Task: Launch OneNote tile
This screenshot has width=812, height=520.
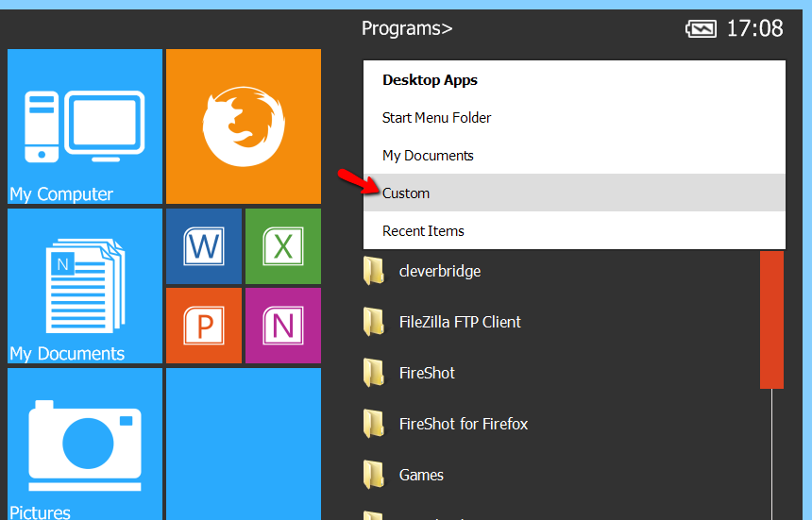Action: 282,326
